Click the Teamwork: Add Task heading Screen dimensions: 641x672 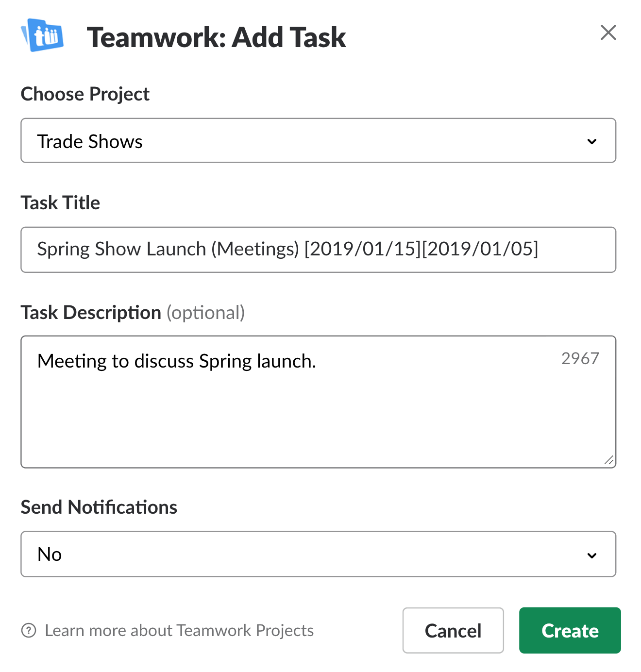click(216, 37)
